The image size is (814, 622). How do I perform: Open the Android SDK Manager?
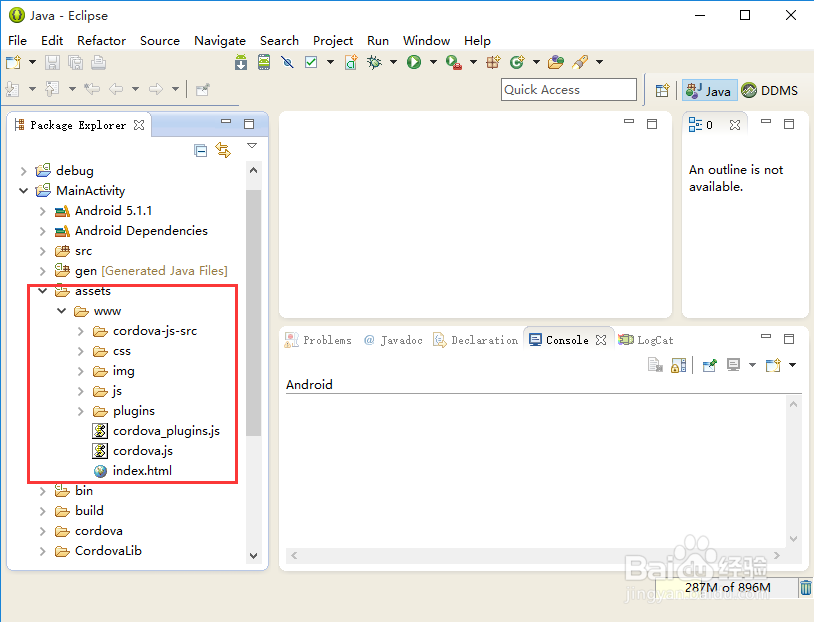241,62
